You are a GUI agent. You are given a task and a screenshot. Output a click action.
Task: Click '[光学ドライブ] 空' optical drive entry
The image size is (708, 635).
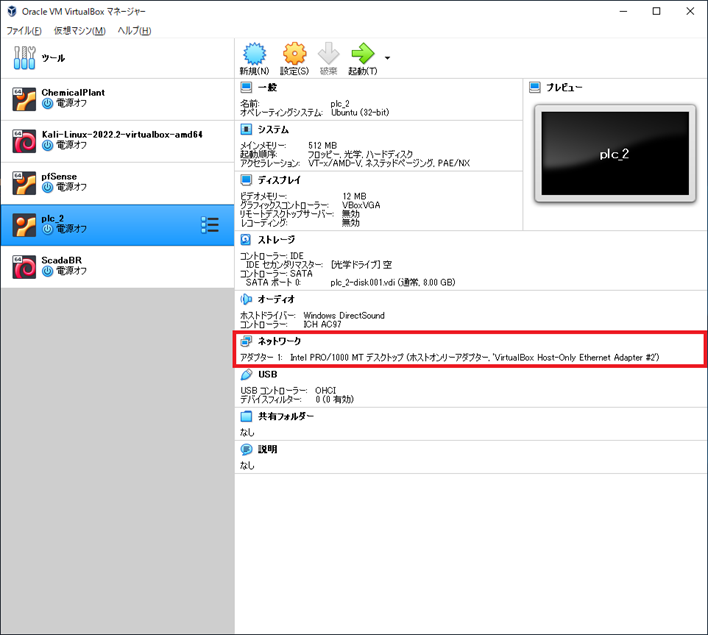(x=361, y=265)
